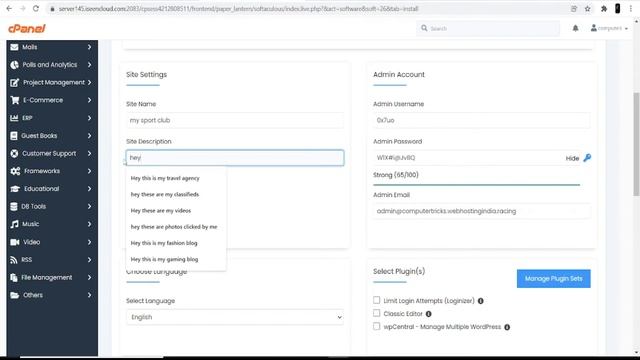Click the DB Tools database icon

(14, 207)
